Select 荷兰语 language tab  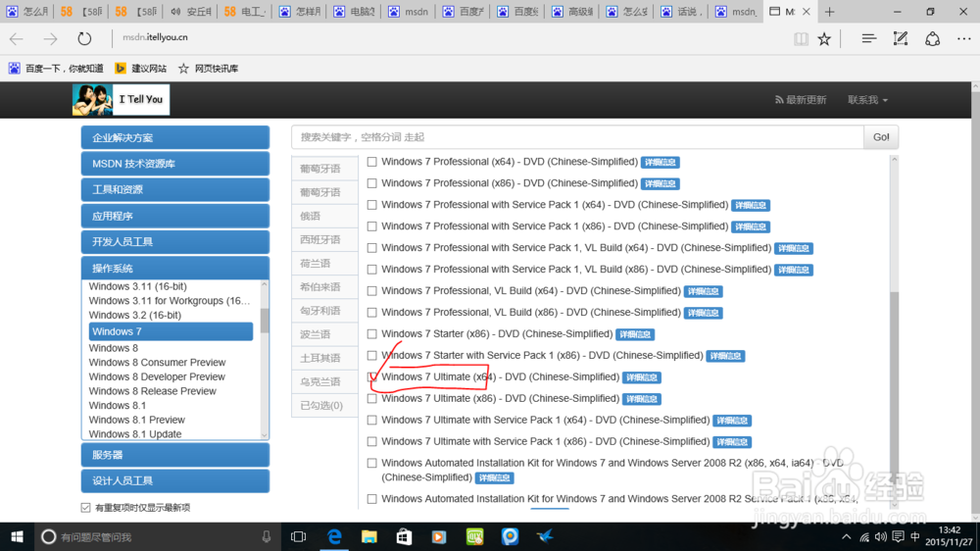324,264
